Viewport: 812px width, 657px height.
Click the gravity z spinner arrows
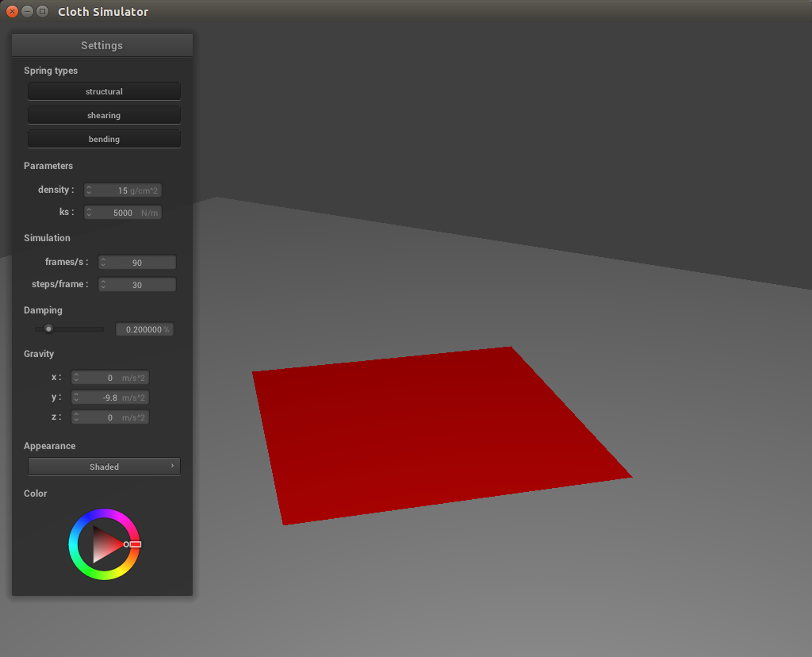click(x=77, y=417)
